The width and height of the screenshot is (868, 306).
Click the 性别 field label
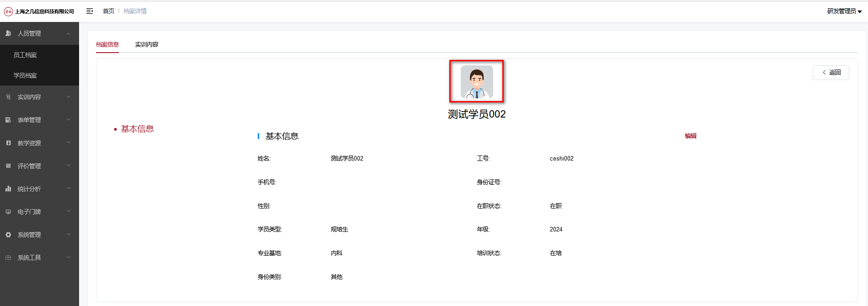pyautogui.click(x=264, y=206)
